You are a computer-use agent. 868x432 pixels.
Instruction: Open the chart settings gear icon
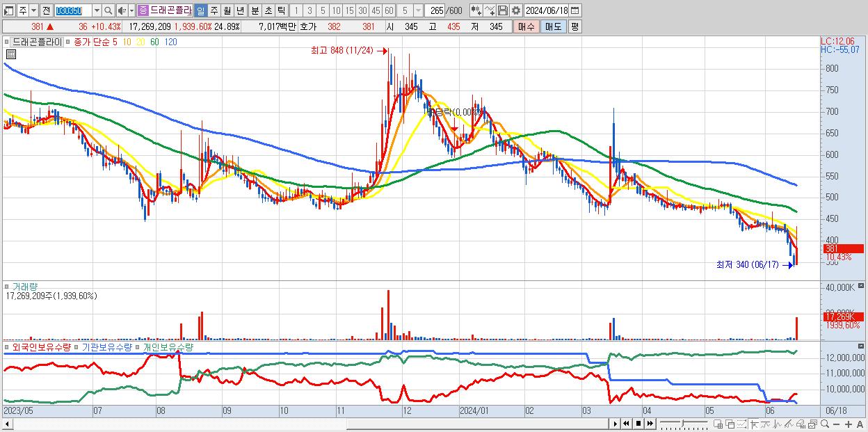click(x=515, y=10)
